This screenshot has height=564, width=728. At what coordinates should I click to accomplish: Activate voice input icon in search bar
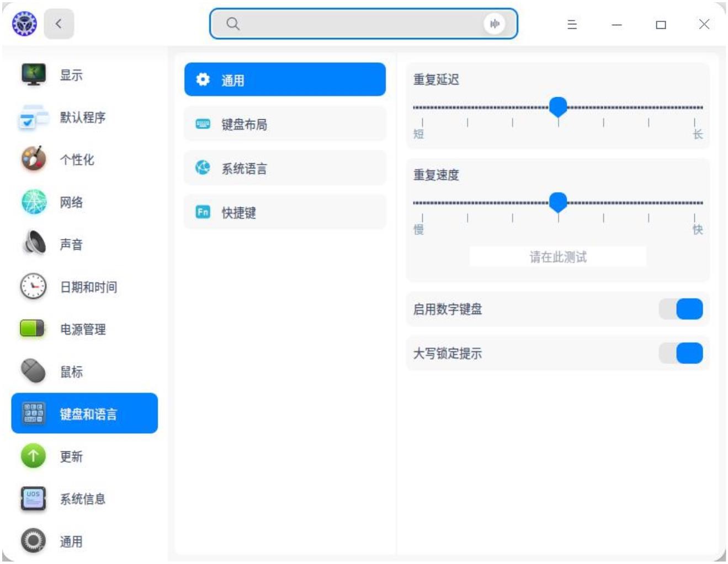pos(495,24)
